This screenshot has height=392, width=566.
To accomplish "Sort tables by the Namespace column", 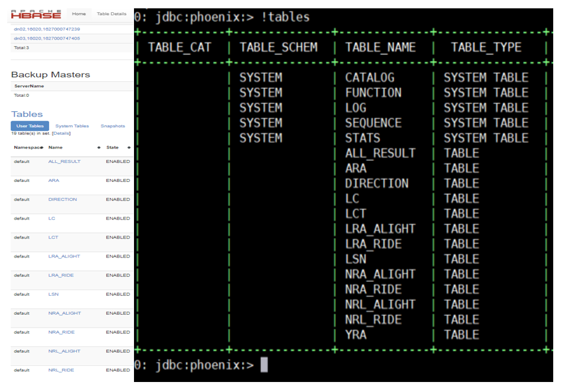I will pyautogui.click(x=24, y=147).
